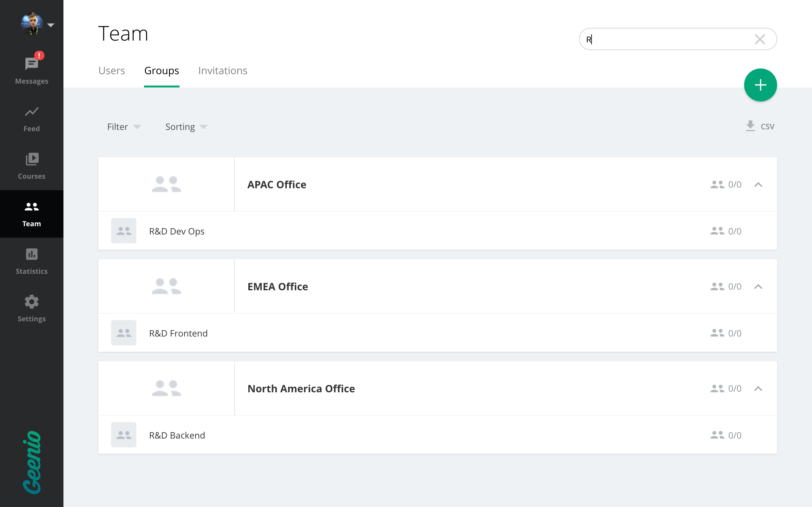
Task: Download the groups as CSV
Action: click(760, 126)
